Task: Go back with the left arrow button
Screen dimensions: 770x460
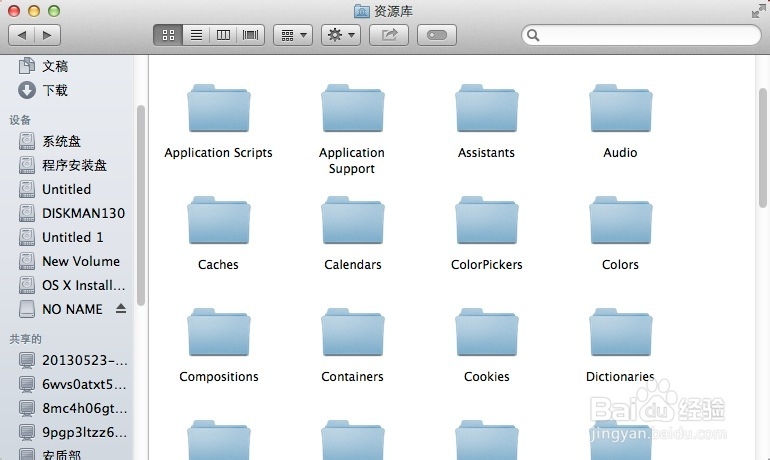Action: pos(22,35)
